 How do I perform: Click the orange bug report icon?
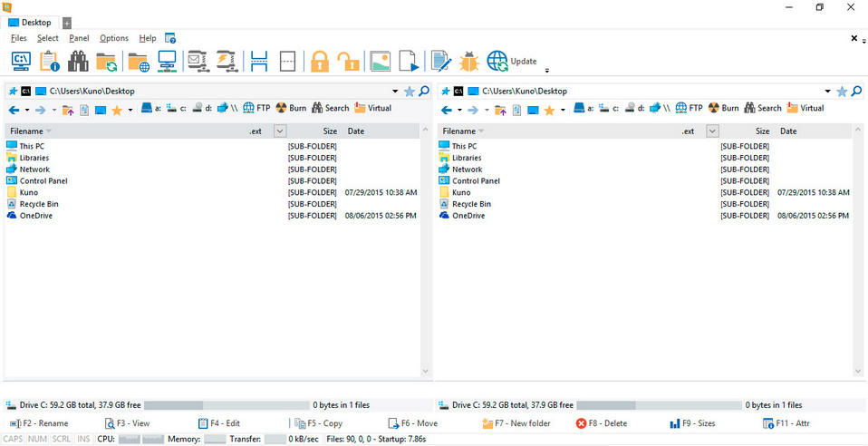(x=468, y=61)
